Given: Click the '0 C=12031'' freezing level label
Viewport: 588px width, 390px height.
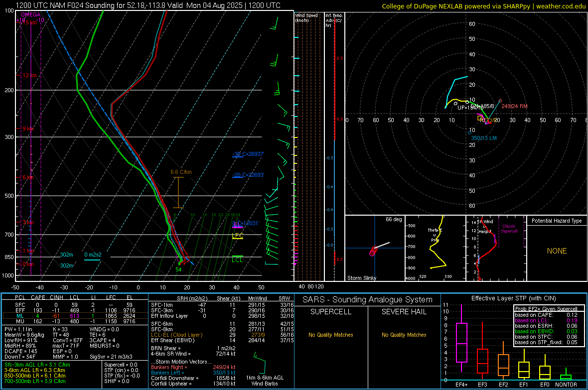Looking at the screenshot, I should coord(246,223).
